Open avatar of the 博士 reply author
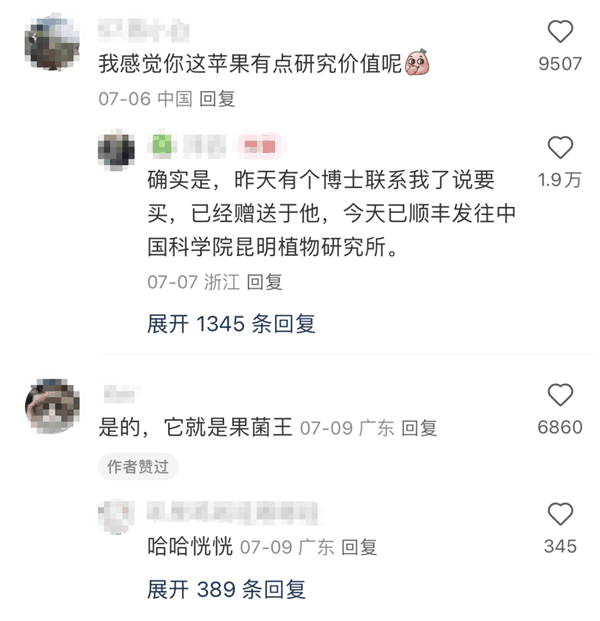Viewport: 600px width, 621px height. click(x=116, y=150)
